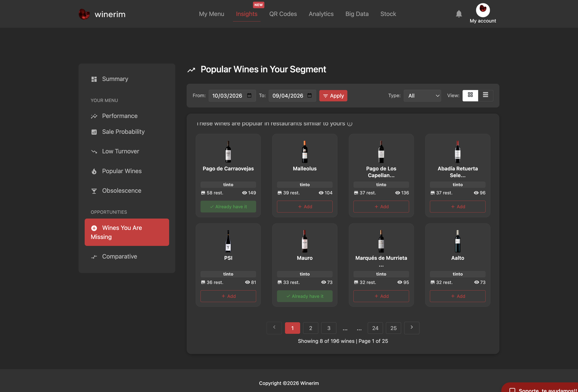The image size is (578, 392).
Task: Click the info icon beside popular wines text
Action: tap(350, 124)
